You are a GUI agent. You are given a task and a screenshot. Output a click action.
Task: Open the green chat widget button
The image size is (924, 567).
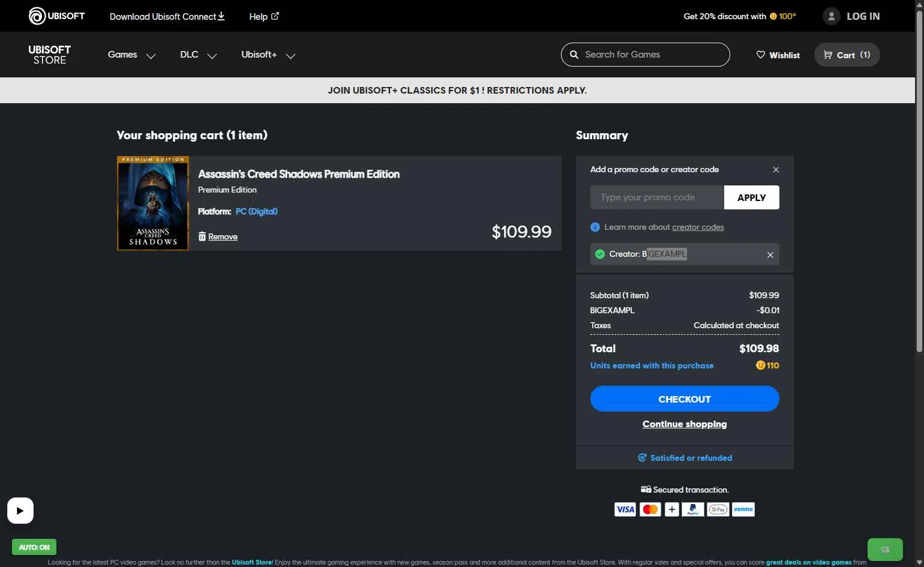pyautogui.click(x=885, y=549)
